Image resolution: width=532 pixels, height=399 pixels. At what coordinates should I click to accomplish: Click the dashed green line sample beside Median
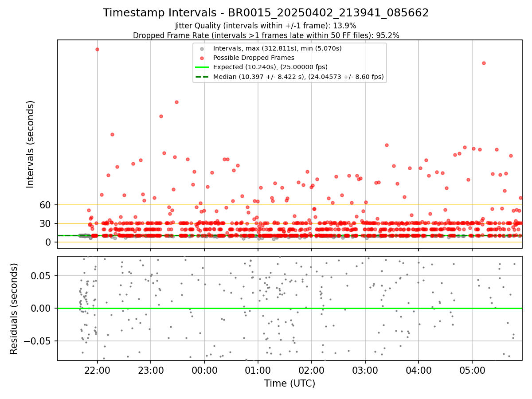tap(202, 77)
